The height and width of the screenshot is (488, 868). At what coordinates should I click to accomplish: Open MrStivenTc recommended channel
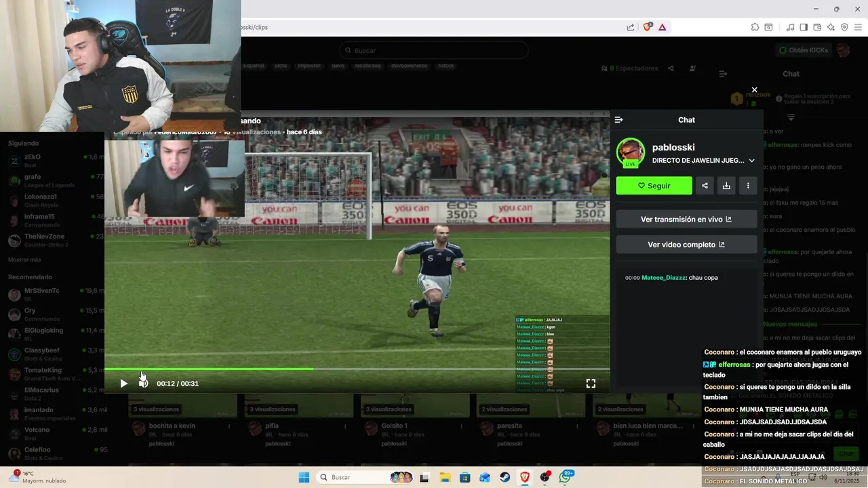tap(54, 294)
